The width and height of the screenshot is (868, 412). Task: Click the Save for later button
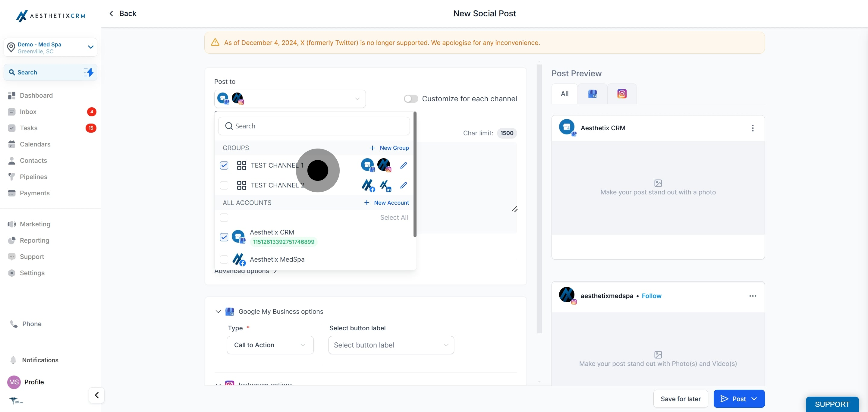point(680,398)
